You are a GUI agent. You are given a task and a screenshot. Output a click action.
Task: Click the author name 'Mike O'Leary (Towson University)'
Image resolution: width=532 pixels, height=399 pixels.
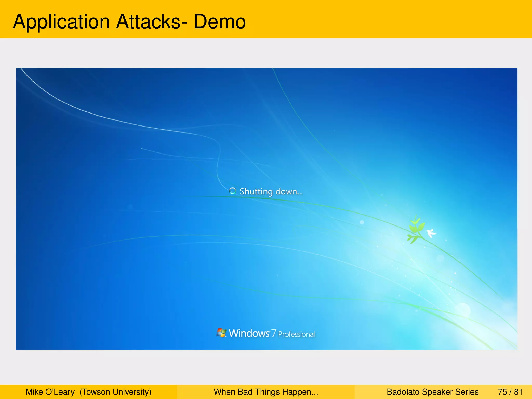point(89,392)
